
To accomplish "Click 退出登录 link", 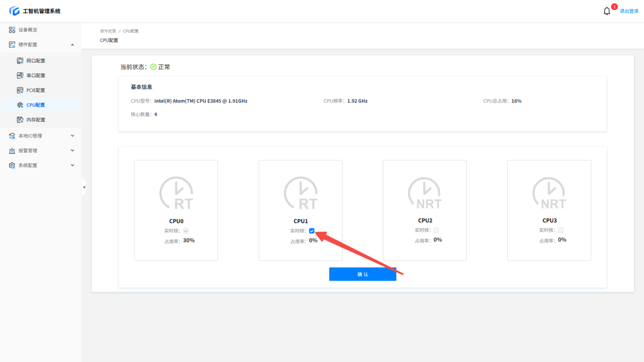I will [629, 11].
